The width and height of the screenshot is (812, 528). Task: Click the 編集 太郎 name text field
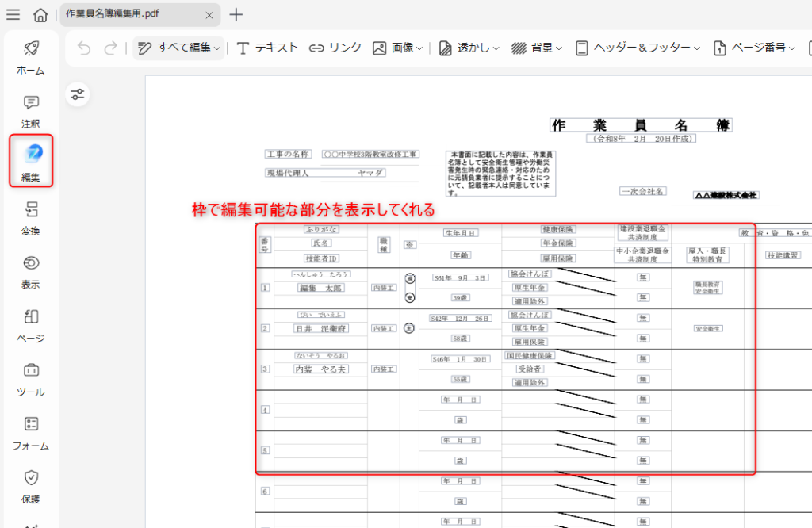[320, 288]
